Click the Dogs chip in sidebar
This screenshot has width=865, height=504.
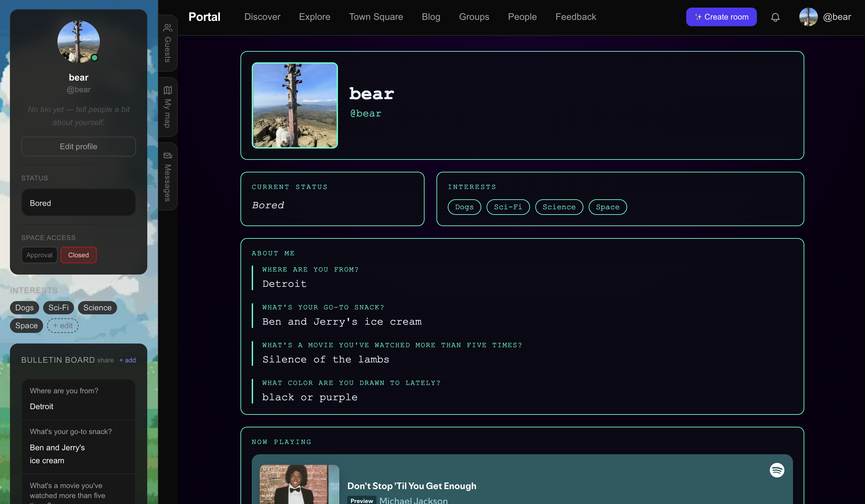24,308
